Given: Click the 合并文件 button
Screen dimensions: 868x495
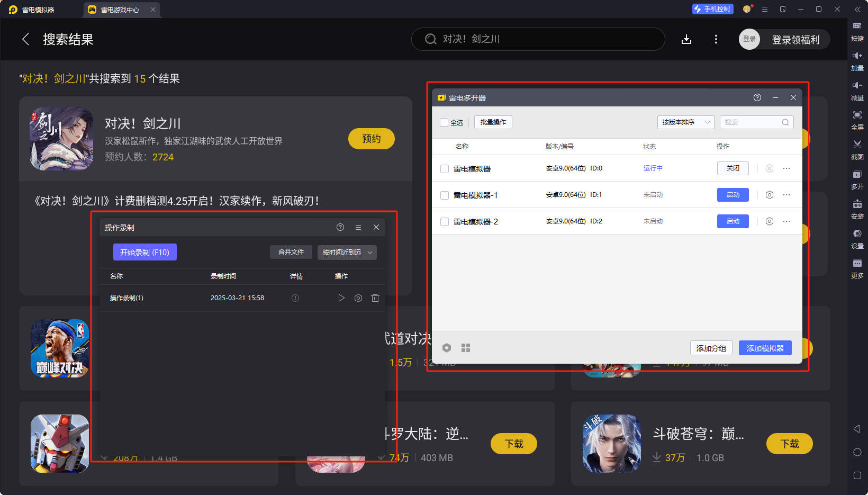Looking at the screenshot, I should pyautogui.click(x=291, y=252).
